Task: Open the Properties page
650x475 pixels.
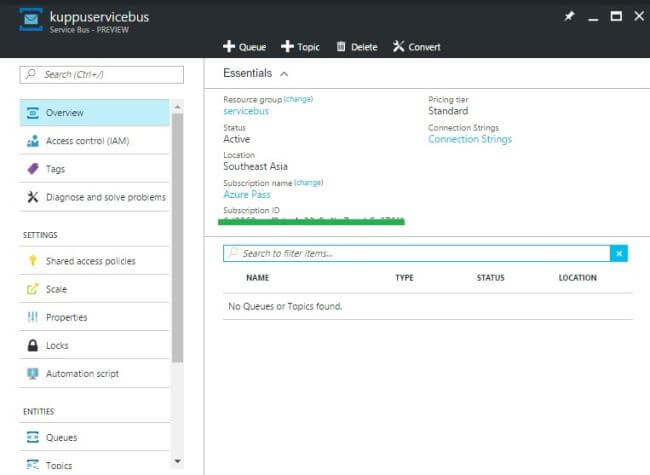Action: pyautogui.click(x=94, y=317)
